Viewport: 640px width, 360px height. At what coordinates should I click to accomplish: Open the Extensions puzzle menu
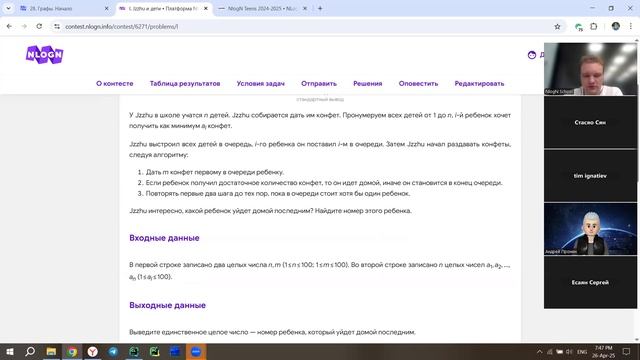(594, 27)
